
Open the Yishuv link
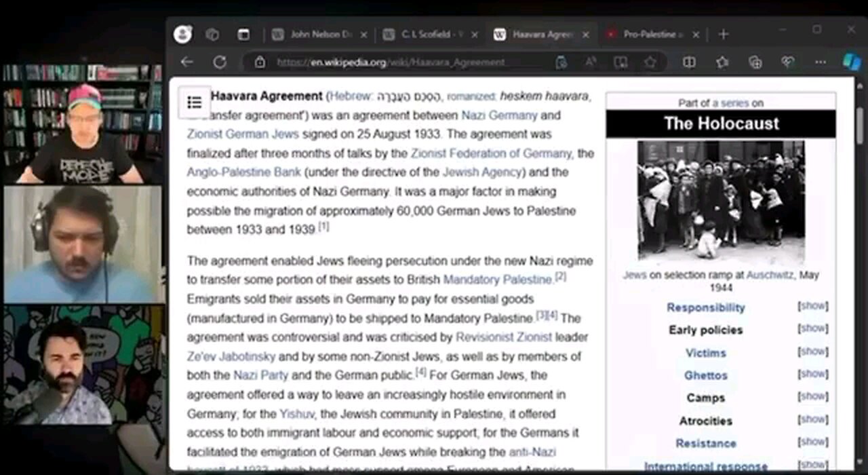point(296,414)
